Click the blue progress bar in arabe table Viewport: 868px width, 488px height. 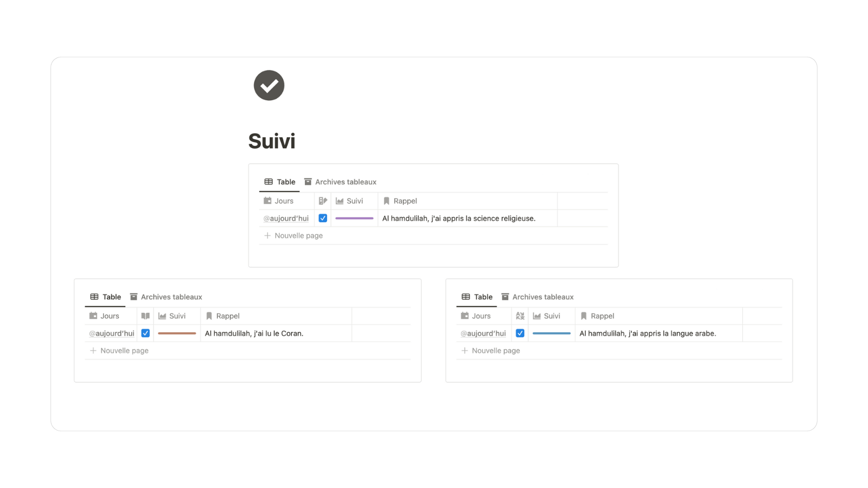pos(551,333)
